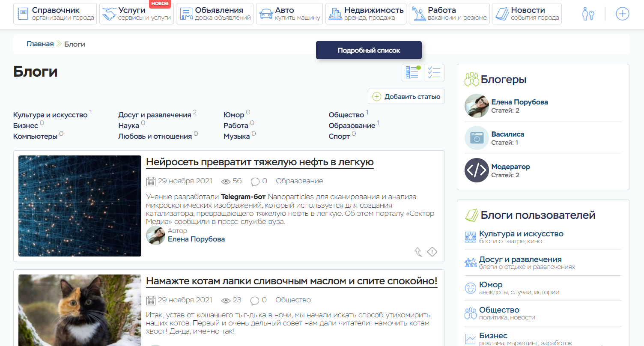This screenshot has height=346, width=644.
Task: Click the report warning icon on first article
Action: [432, 252]
